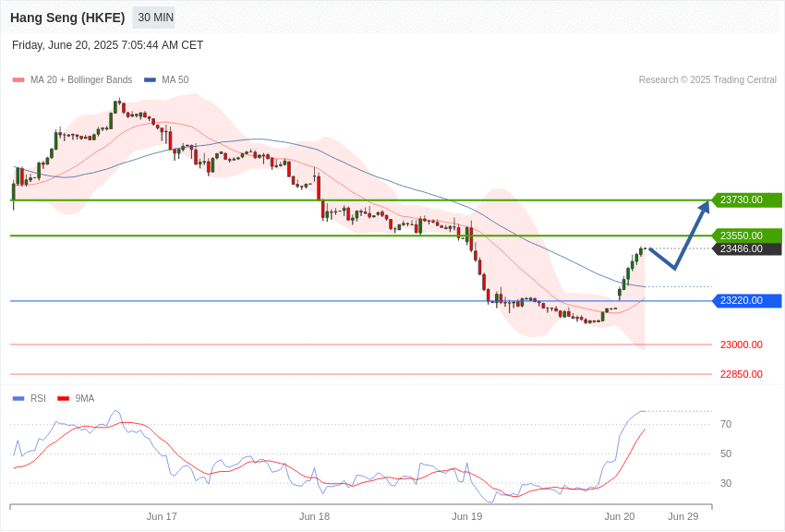
Task: Click the 23550.00 resistance price tag
Action: (x=746, y=236)
